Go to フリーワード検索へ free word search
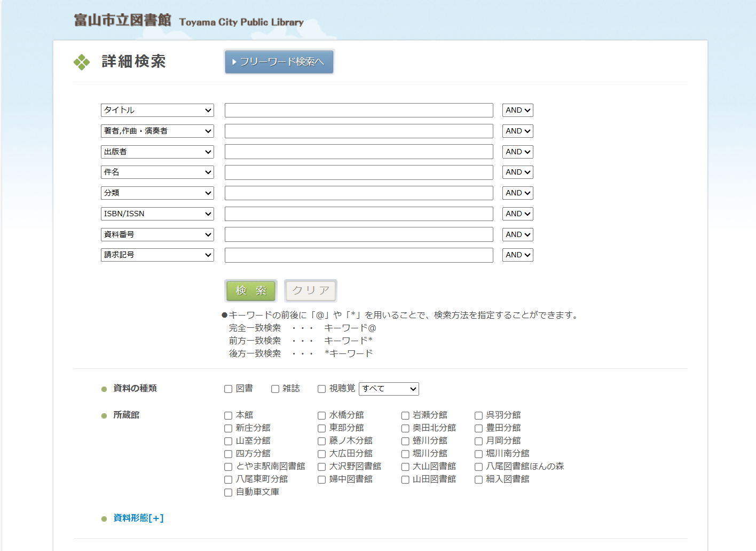 [x=279, y=62]
